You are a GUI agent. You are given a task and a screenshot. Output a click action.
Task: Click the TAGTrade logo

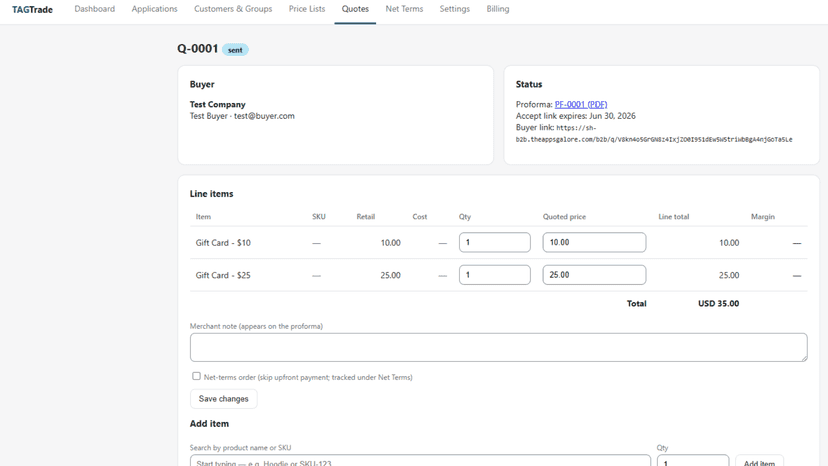tap(32, 10)
